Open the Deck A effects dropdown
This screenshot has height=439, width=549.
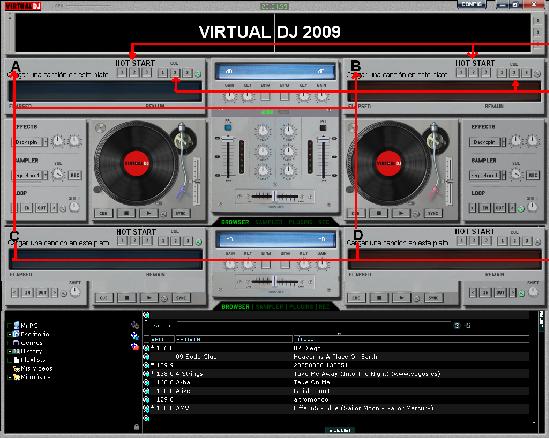point(46,142)
